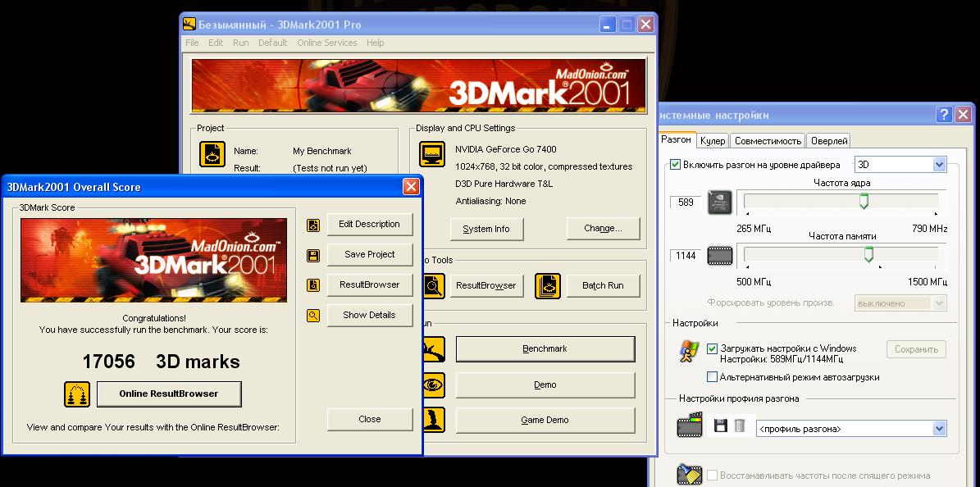Enable alternative autostart mode checkbox

click(x=712, y=377)
